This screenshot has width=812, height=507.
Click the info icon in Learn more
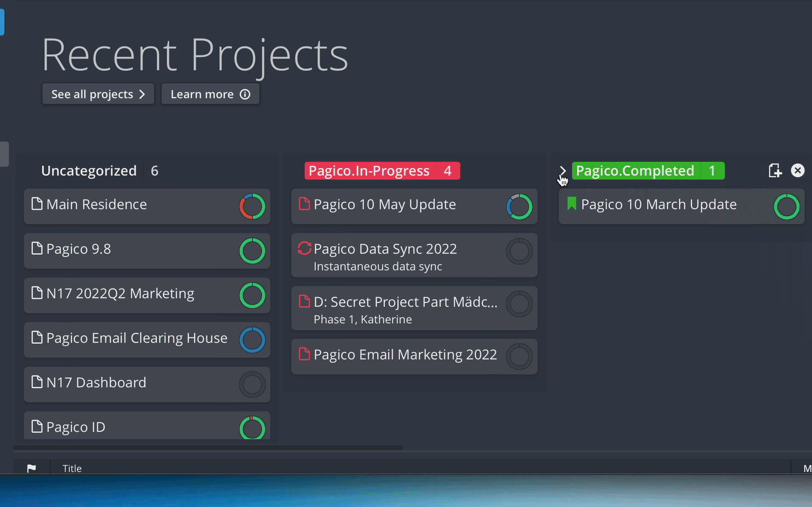click(245, 94)
